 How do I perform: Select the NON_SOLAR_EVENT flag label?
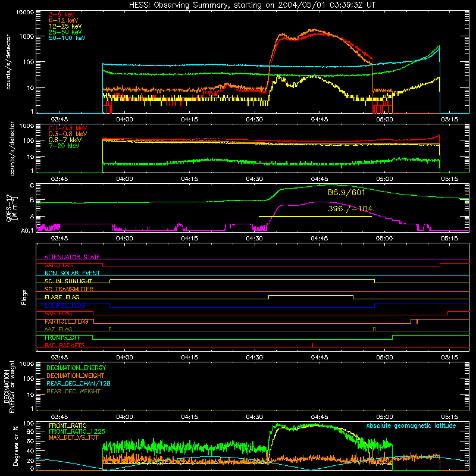click(72, 273)
